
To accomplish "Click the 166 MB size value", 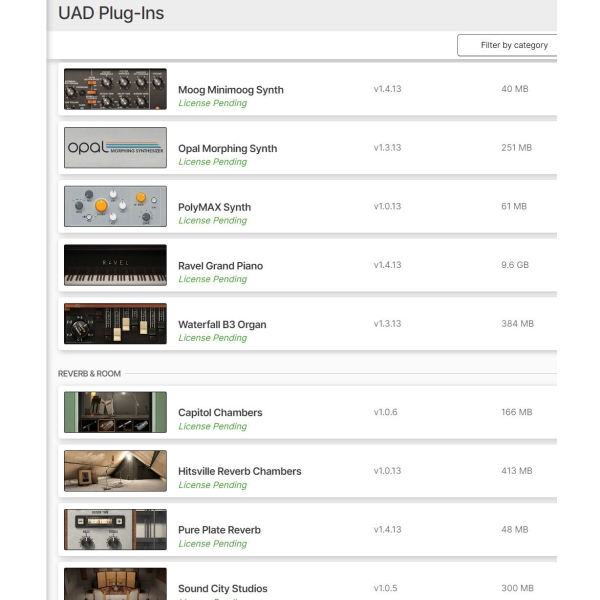I will 517,412.
